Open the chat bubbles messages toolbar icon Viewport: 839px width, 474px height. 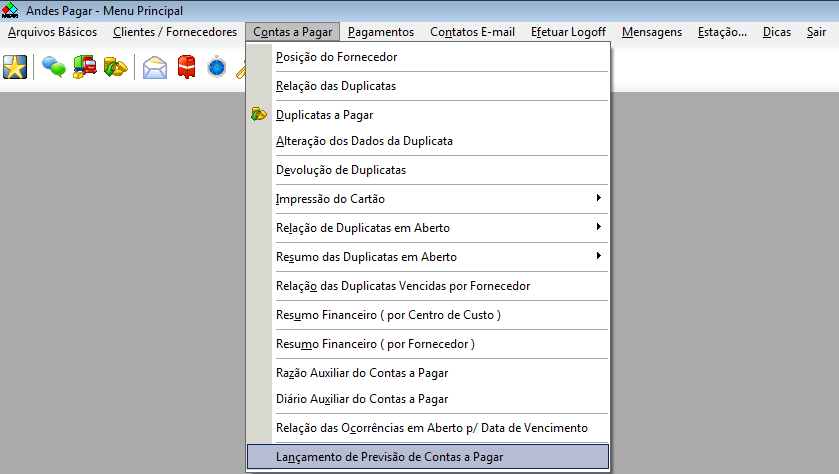[x=54, y=67]
